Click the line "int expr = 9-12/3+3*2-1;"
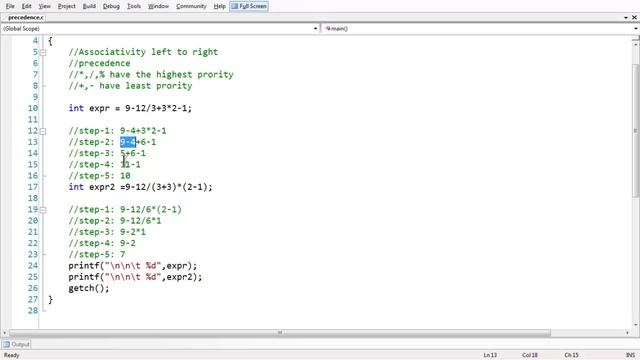640x360 pixels. (x=130, y=108)
